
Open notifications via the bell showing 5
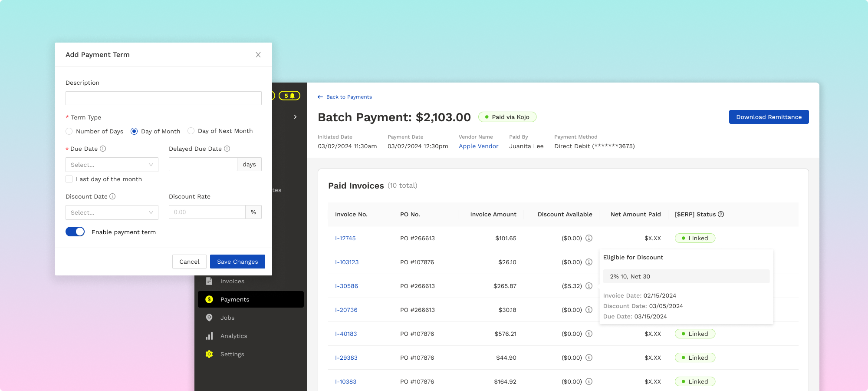(290, 96)
